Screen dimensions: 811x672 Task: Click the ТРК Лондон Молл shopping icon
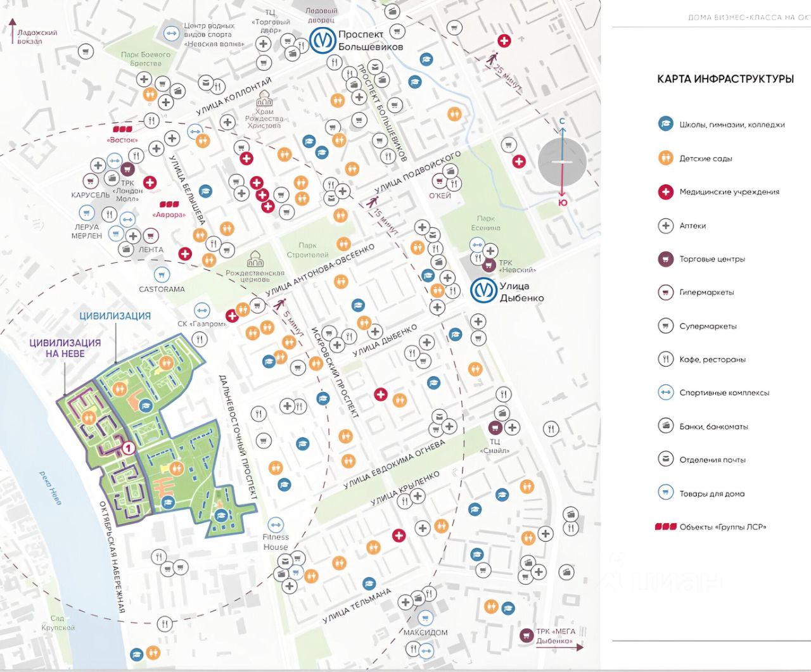pyautogui.click(x=127, y=169)
